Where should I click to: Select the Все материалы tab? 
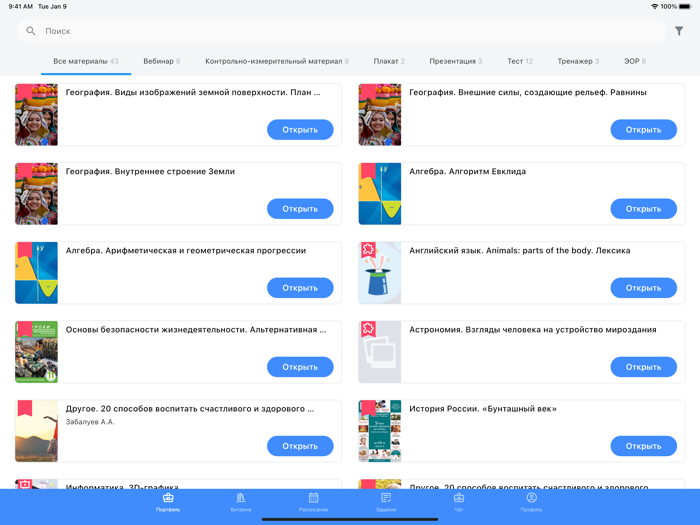click(x=86, y=61)
